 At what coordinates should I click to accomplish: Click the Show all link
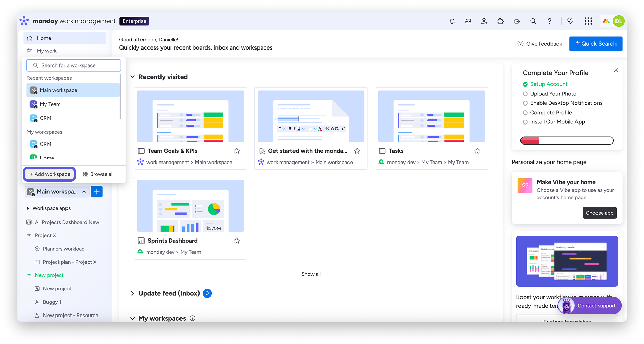311,274
